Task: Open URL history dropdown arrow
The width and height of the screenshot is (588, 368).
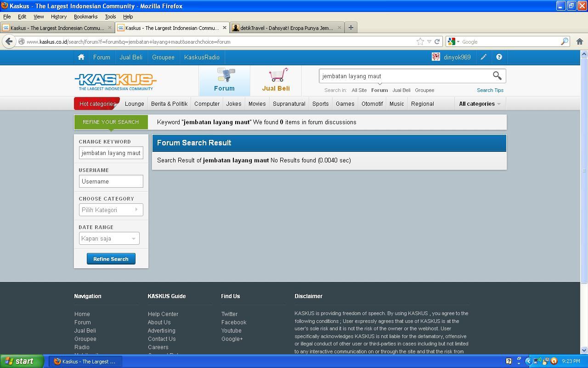Action: pyautogui.click(x=429, y=41)
